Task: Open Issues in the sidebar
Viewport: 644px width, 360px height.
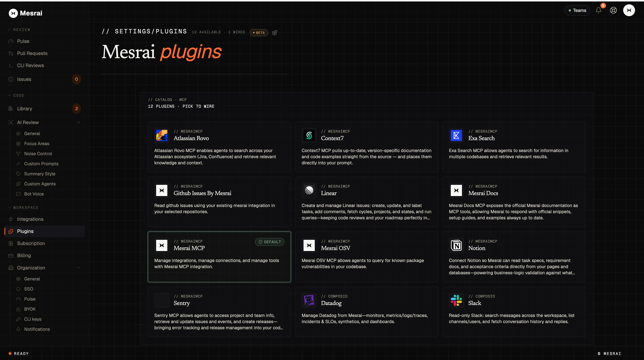Action: (45, 79)
